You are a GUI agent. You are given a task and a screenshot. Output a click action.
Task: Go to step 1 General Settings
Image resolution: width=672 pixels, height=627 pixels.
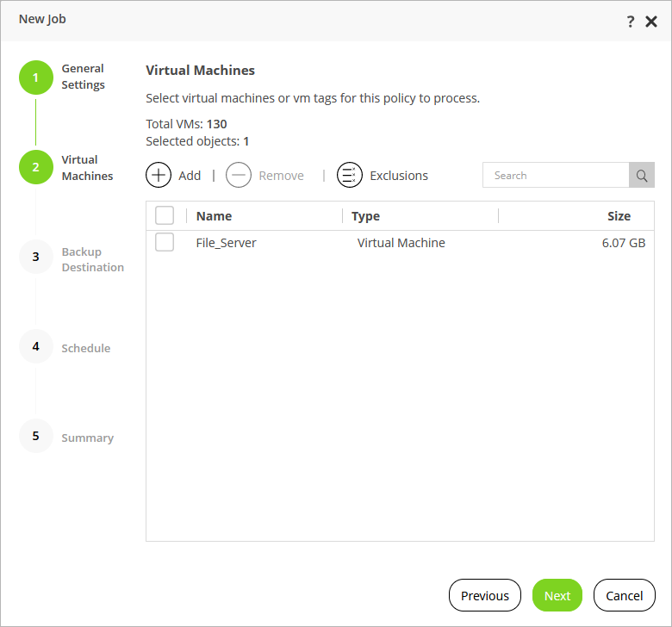[35, 78]
